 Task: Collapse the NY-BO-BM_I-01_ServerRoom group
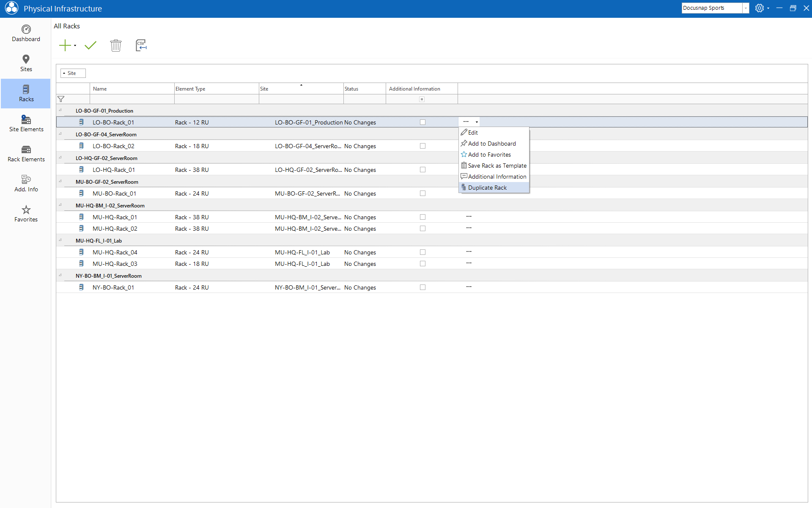click(60, 275)
